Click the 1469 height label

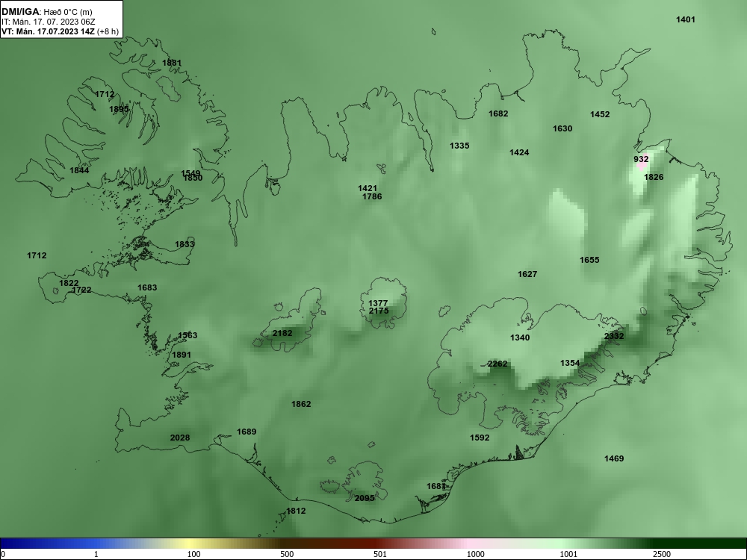tap(614, 458)
